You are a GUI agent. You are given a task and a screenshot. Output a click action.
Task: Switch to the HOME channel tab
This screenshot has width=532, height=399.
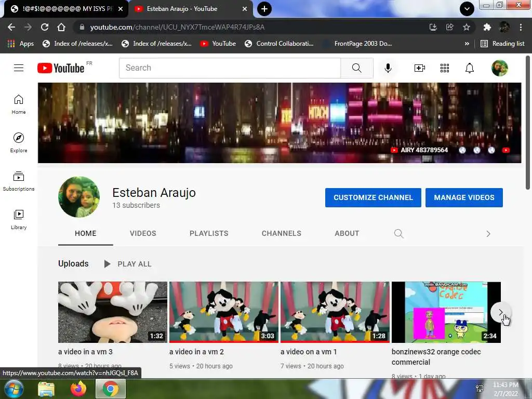(x=86, y=233)
